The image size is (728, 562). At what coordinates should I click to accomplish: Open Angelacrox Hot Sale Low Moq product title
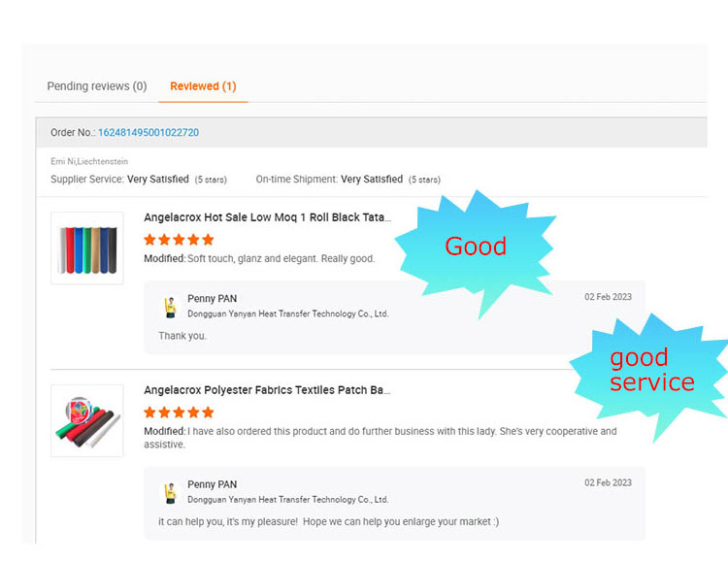tap(267, 217)
